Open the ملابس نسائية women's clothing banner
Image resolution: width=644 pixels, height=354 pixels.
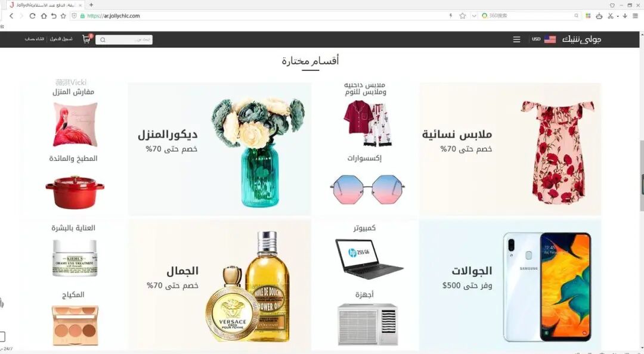510,149
